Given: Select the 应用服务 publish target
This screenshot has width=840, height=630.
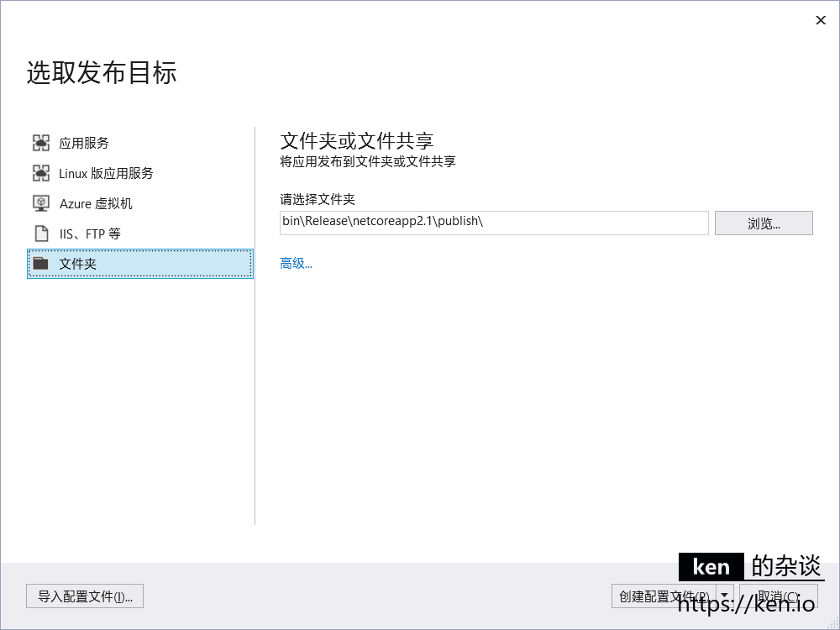Looking at the screenshot, I should (139, 143).
